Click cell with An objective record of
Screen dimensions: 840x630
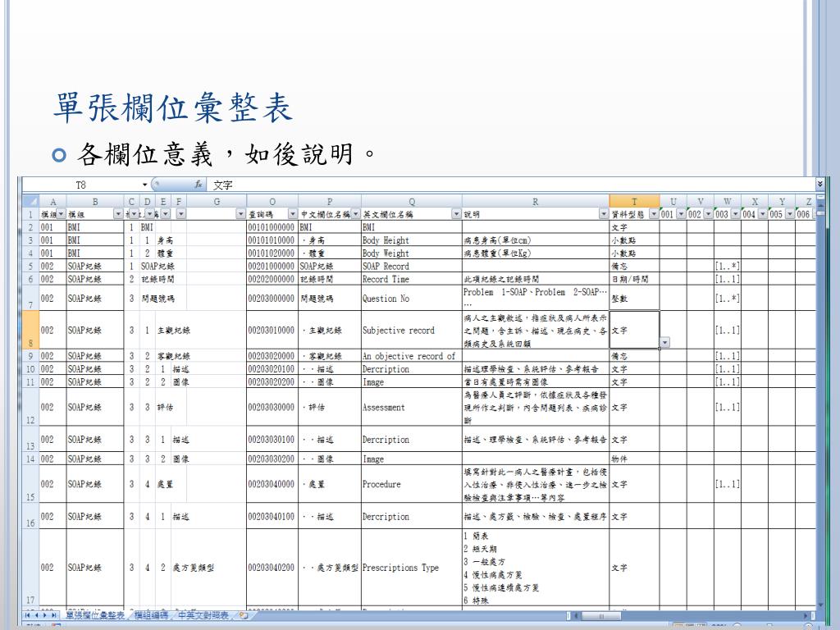(x=412, y=356)
